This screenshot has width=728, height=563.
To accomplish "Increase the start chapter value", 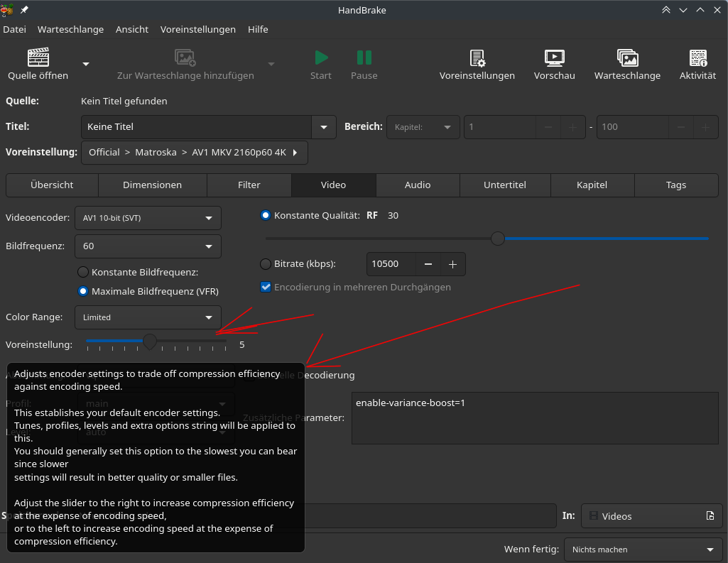I will pyautogui.click(x=573, y=127).
